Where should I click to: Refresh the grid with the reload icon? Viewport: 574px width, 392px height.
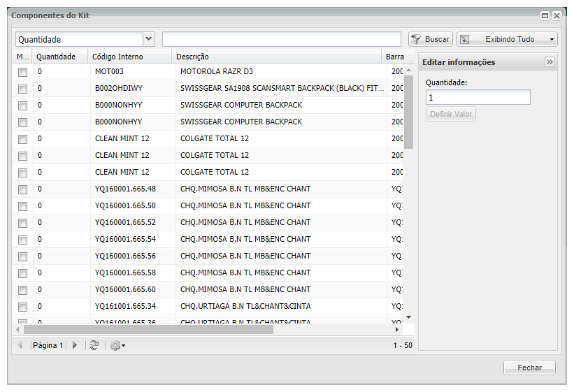94,345
